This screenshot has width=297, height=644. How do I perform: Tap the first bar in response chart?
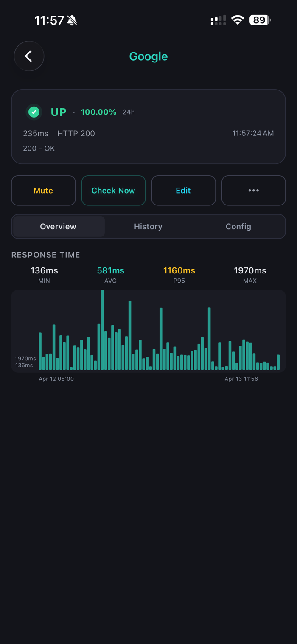pos(40,351)
